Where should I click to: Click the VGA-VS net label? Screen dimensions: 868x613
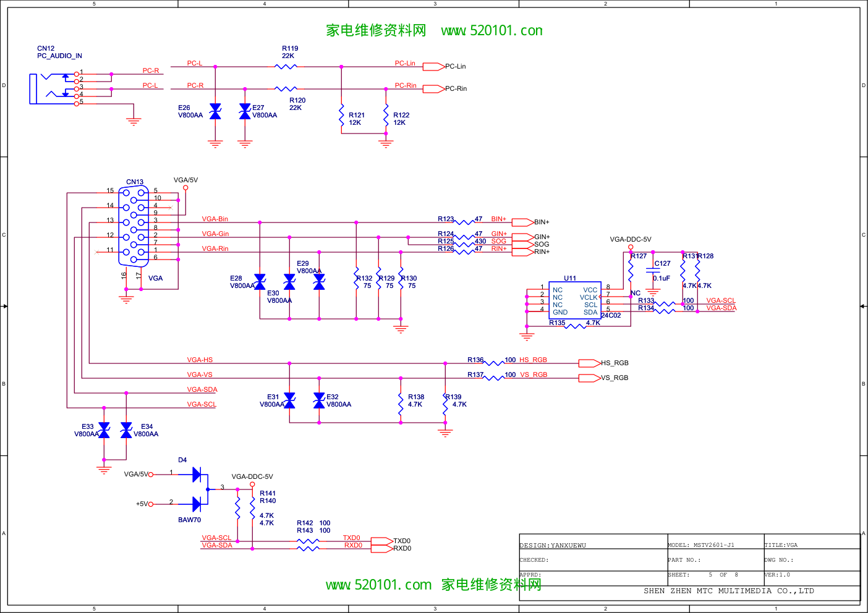[x=200, y=374]
